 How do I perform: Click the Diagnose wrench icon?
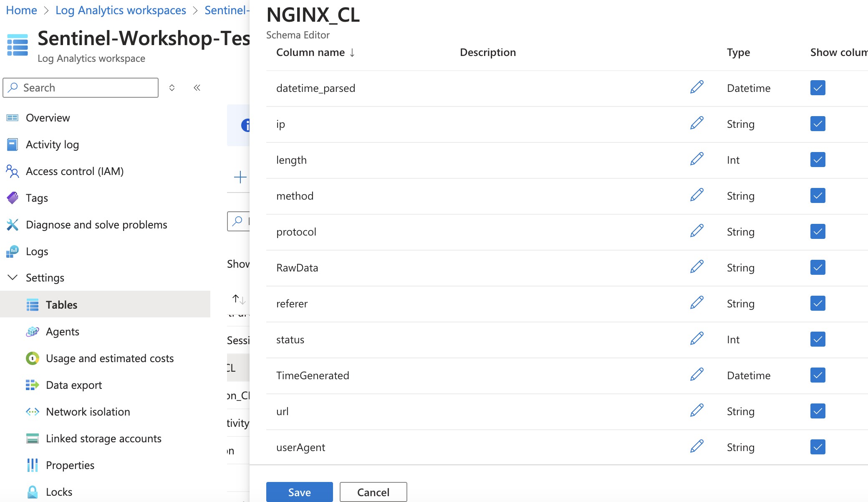[13, 225]
